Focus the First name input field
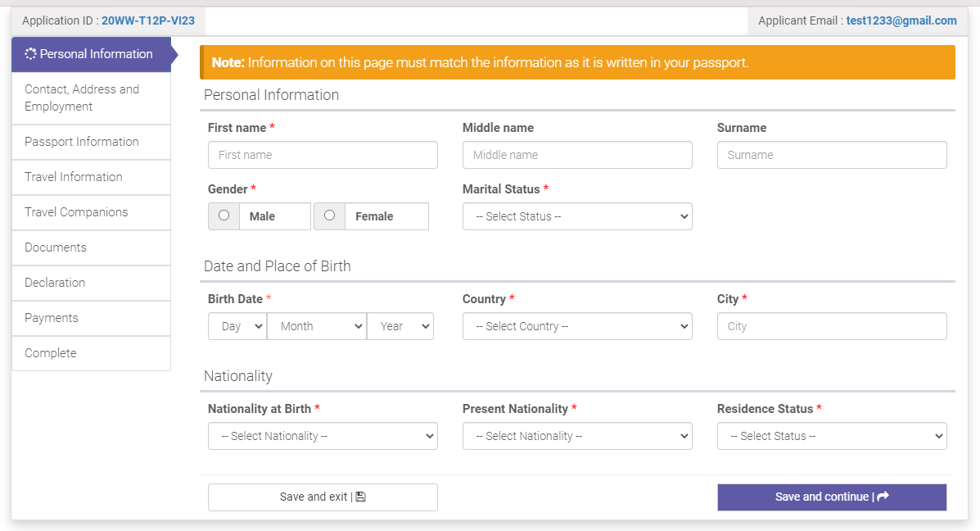This screenshot has width=980, height=531. [x=323, y=155]
